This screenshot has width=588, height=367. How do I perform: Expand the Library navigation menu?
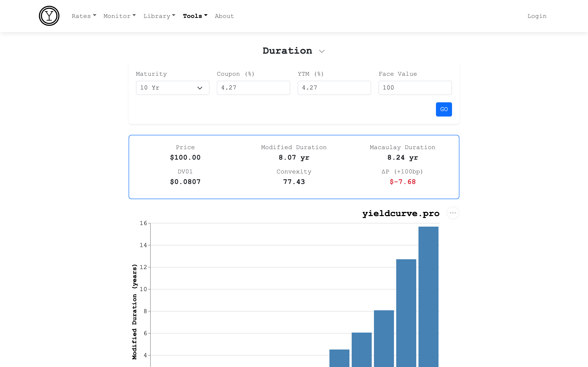tap(159, 16)
